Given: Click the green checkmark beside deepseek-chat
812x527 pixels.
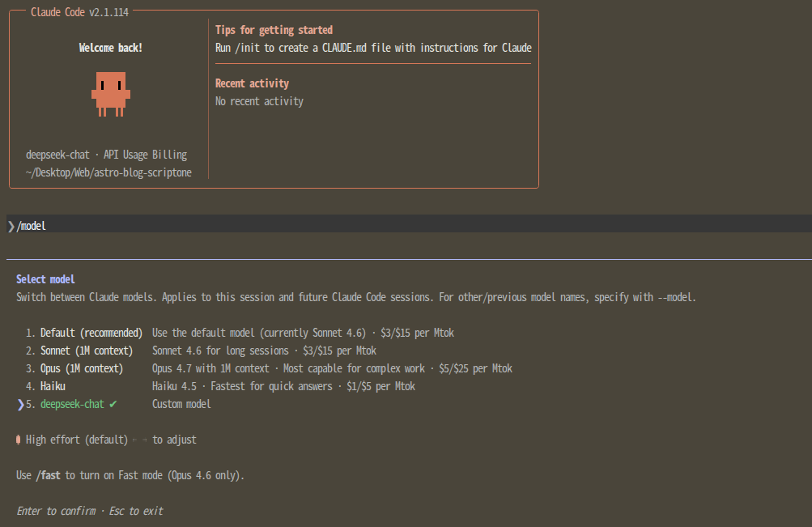Looking at the screenshot, I should click(x=113, y=404).
